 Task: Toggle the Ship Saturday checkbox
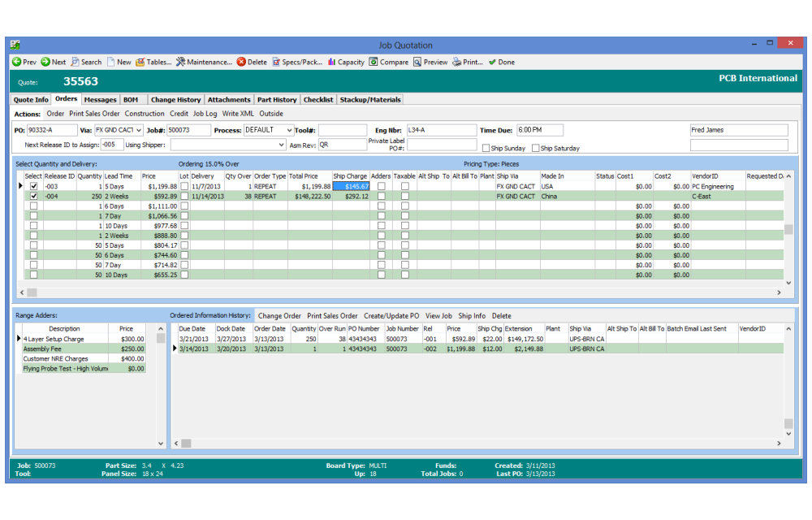point(535,148)
